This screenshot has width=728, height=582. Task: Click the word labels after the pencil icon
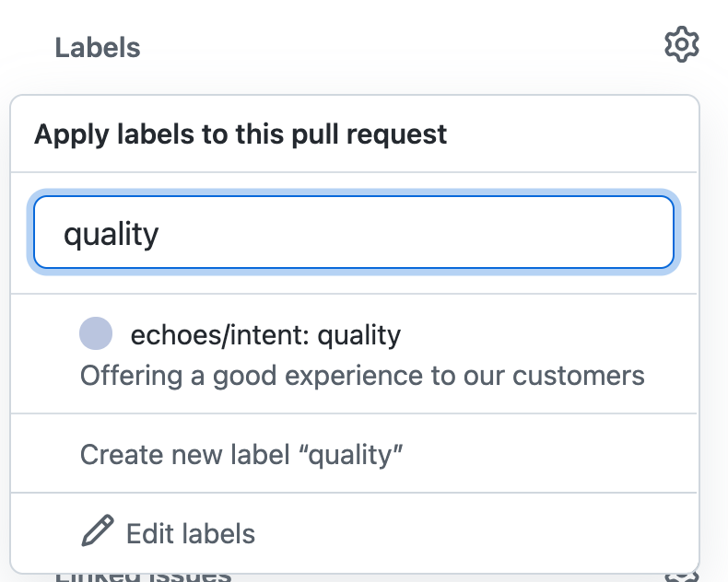pos(217,533)
